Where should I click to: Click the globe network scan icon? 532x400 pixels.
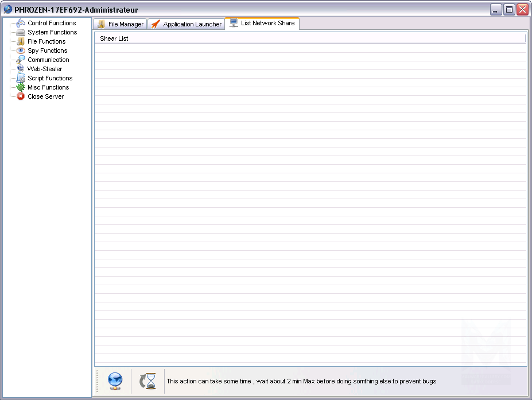click(x=115, y=380)
